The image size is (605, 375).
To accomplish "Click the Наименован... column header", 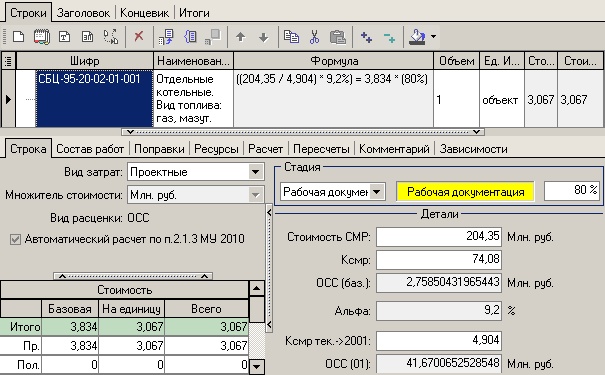I will (x=193, y=61).
